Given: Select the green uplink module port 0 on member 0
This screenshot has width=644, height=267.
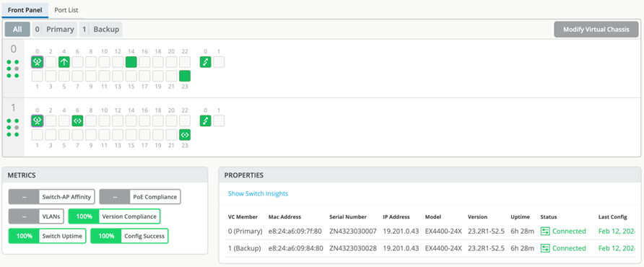Looking at the screenshot, I should tap(205, 62).
